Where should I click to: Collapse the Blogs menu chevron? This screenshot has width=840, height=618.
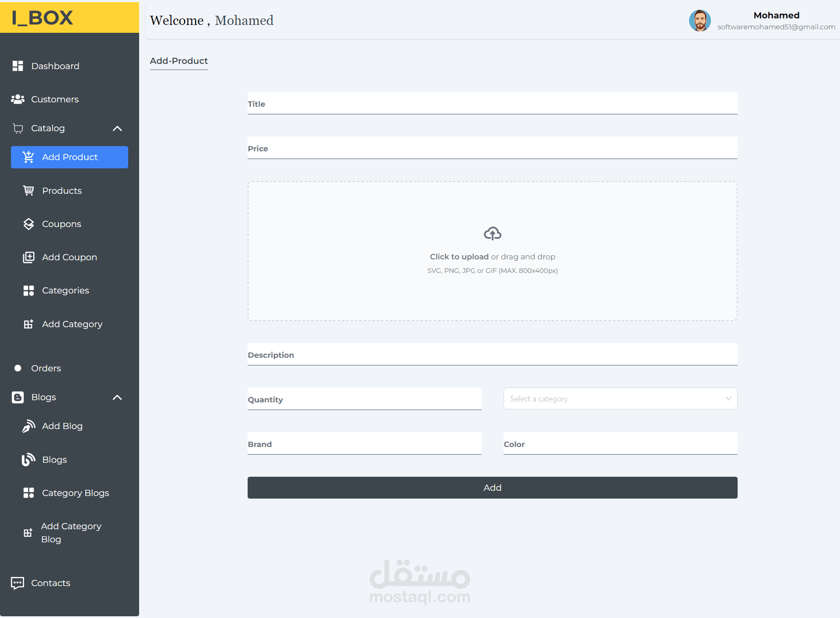117,398
